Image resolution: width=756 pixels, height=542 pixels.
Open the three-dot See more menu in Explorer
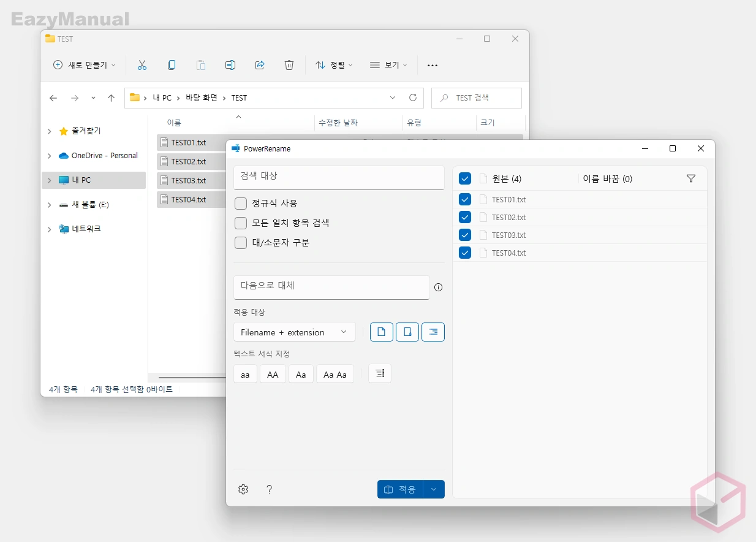433,66
